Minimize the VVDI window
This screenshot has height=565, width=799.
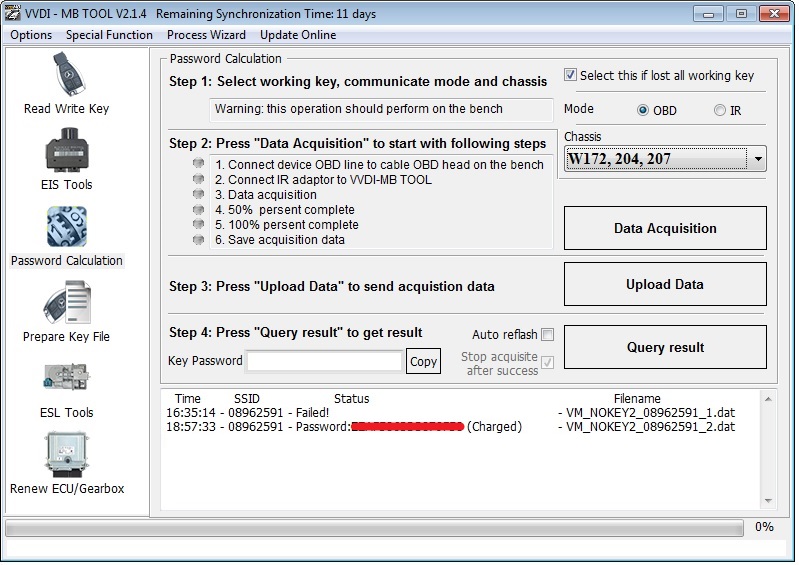[x=708, y=14]
